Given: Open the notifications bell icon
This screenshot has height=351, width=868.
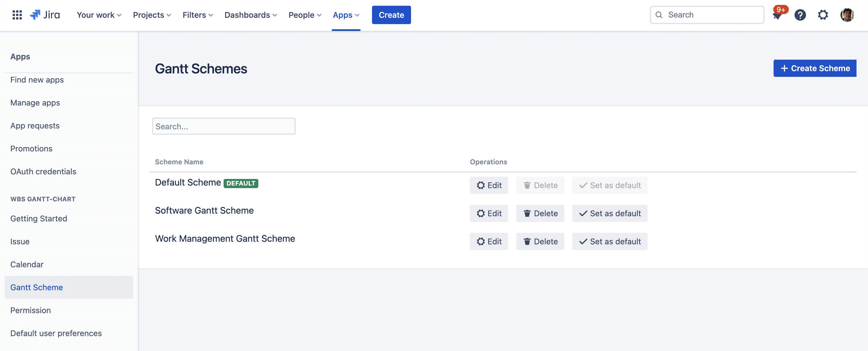Looking at the screenshot, I should coord(777,15).
